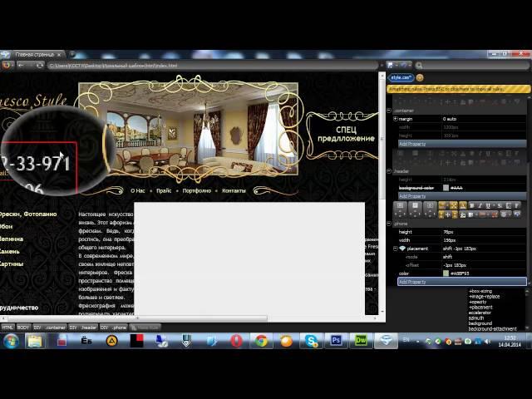The image size is (532, 399).
Task: Click third large box-model button in .phone toolbar
Action: point(430,209)
